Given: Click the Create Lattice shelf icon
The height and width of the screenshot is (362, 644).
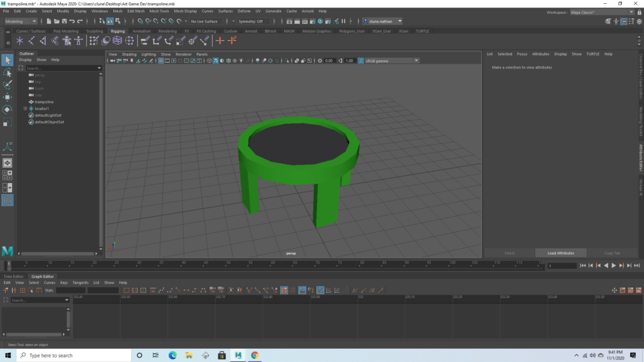Looking at the screenshot, I should click(x=118, y=41).
